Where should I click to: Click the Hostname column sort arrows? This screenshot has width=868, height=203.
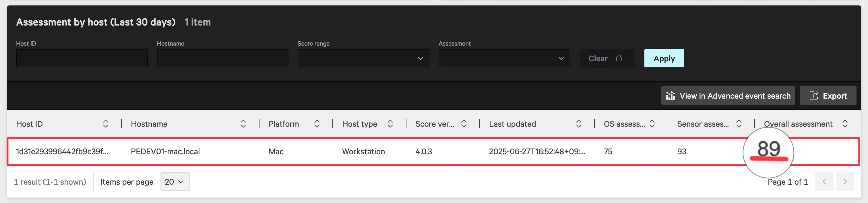[x=243, y=124]
